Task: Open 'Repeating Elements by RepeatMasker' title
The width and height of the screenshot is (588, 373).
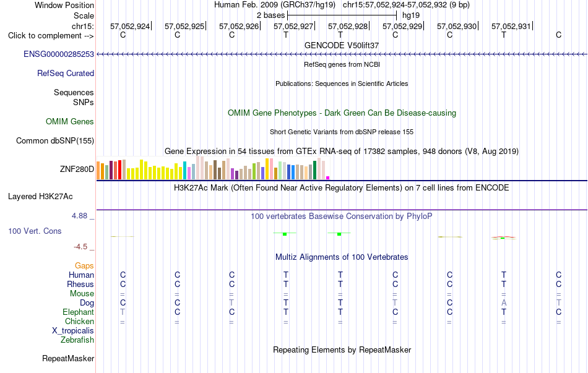Action: [342, 349]
